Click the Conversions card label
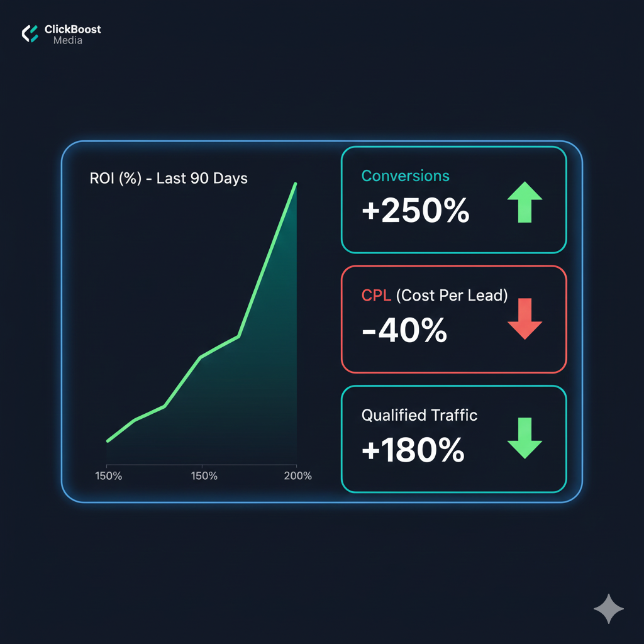This screenshot has width=644, height=644. point(406,175)
